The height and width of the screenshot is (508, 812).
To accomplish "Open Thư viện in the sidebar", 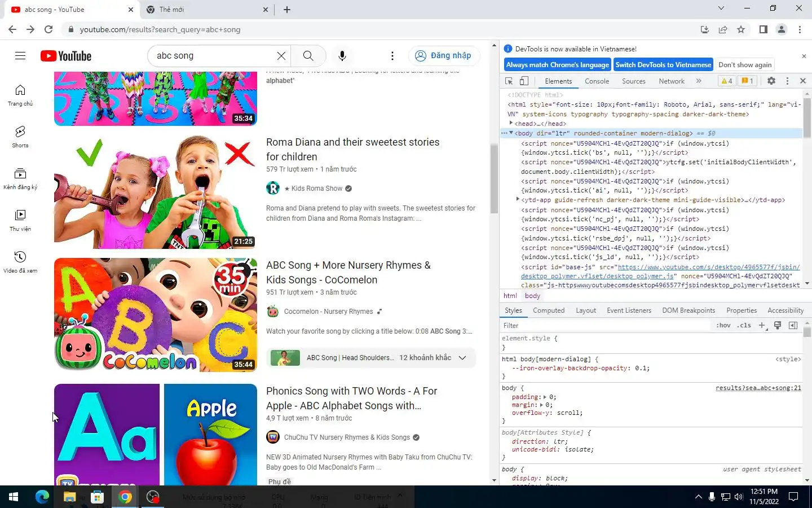I will (20, 221).
